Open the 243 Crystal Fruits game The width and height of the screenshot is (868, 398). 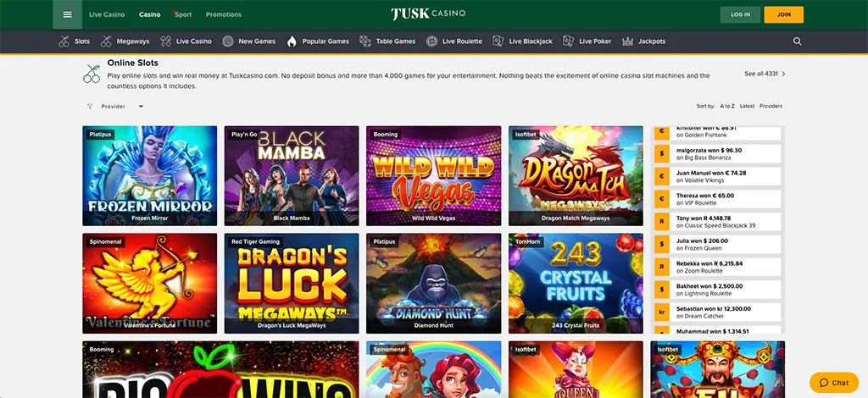(x=576, y=283)
